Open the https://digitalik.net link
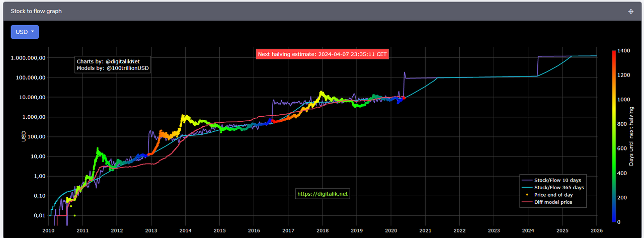This screenshot has height=238, width=644. click(322, 194)
